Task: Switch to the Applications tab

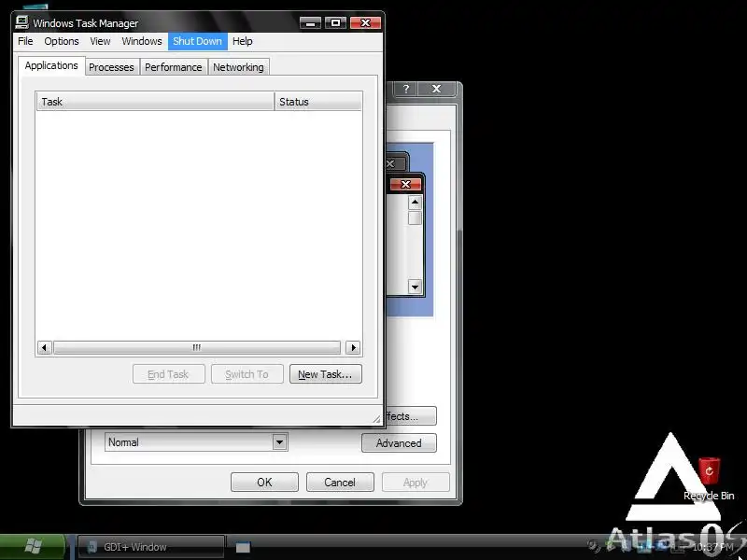Action: [x=51, y=65]
